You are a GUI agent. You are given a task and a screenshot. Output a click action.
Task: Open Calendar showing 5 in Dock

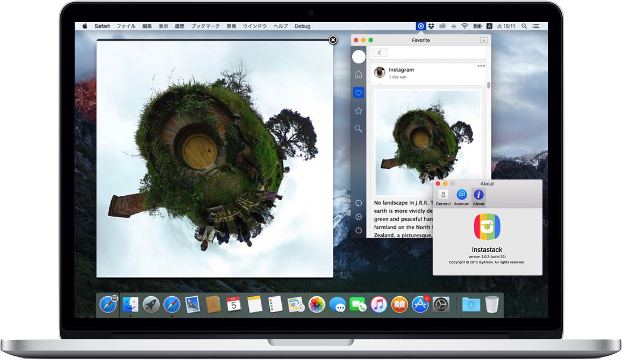(x=234, y=305)
